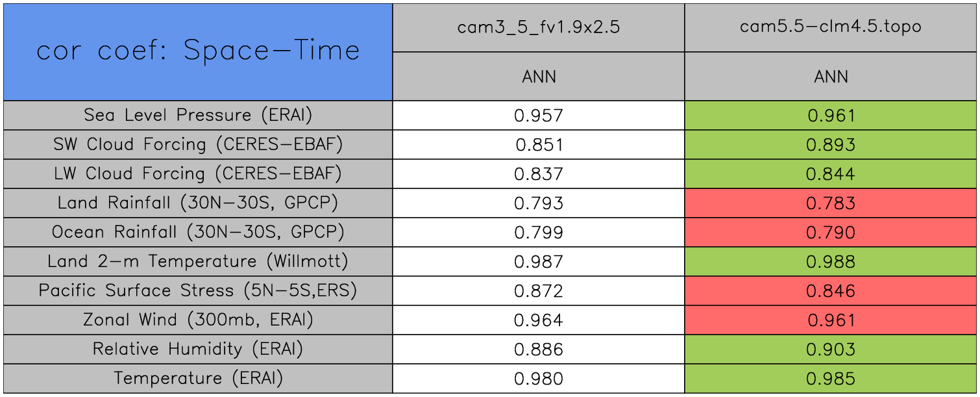Screen dimensions: 980x397
Task: Click the ANN cell under cam3_5_fv1.9x2.5
Action: click(x=539, y=77)
